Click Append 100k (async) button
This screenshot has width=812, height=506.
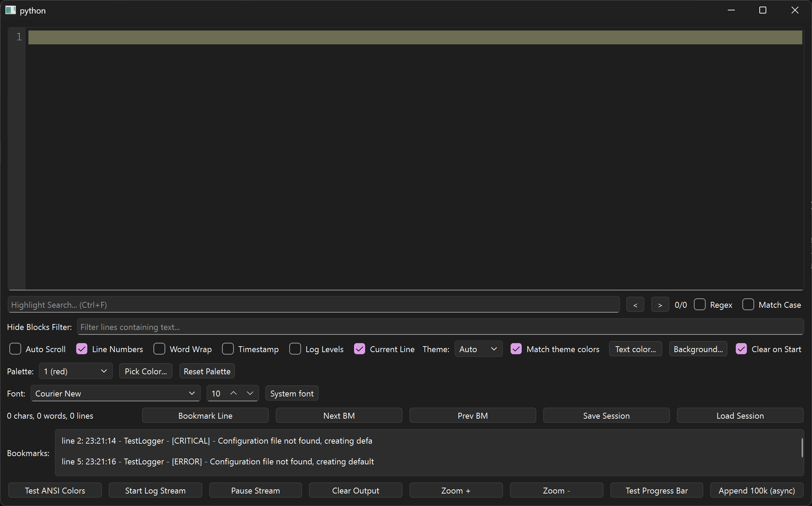click(757, 490)
